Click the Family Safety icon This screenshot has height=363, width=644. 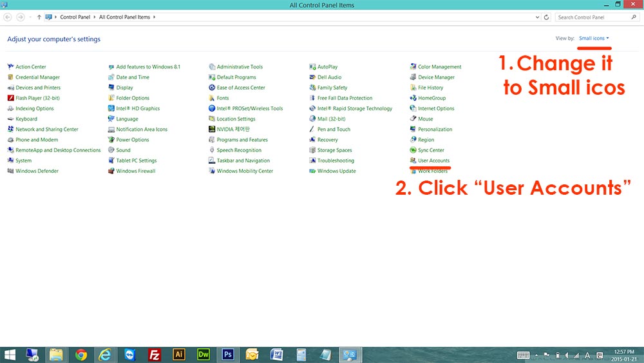pos(312,88)
